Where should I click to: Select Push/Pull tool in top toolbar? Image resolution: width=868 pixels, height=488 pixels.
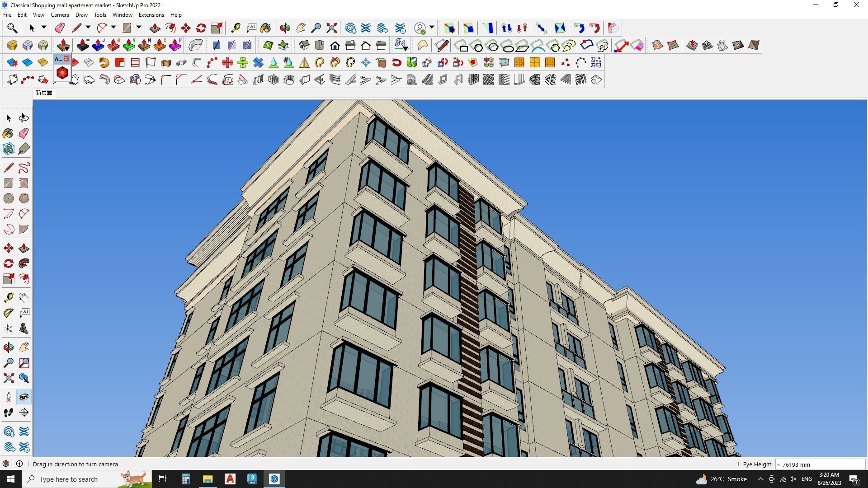155,28
